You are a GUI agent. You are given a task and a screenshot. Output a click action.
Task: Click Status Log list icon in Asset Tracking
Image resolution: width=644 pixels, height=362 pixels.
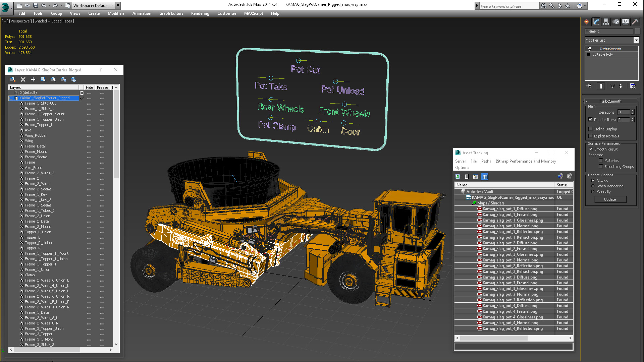[x=467, y=177]
